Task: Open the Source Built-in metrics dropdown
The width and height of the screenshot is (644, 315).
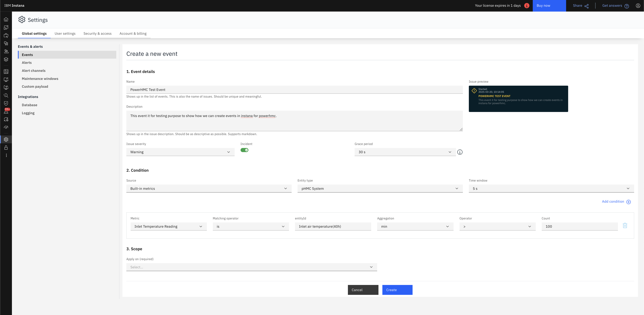Action: tap(209, 188)
